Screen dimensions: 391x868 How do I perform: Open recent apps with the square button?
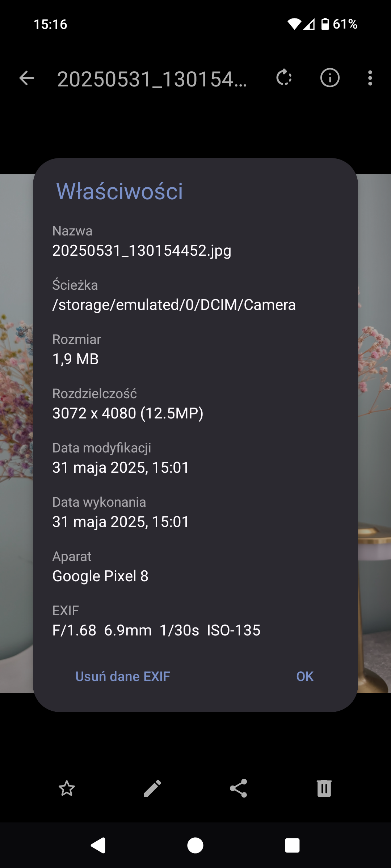click(292, 846)
